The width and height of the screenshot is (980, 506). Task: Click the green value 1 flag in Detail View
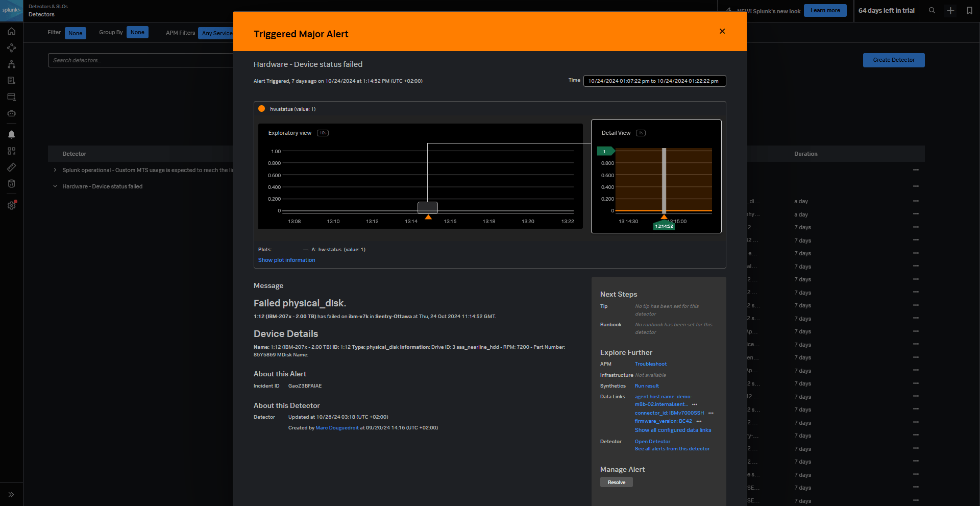click(x=606, y=151)
